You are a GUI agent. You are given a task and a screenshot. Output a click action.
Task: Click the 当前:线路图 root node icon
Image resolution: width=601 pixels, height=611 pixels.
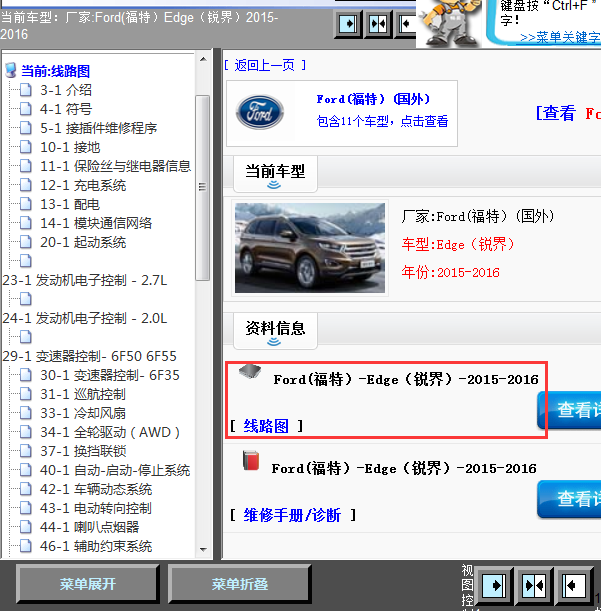11,71
